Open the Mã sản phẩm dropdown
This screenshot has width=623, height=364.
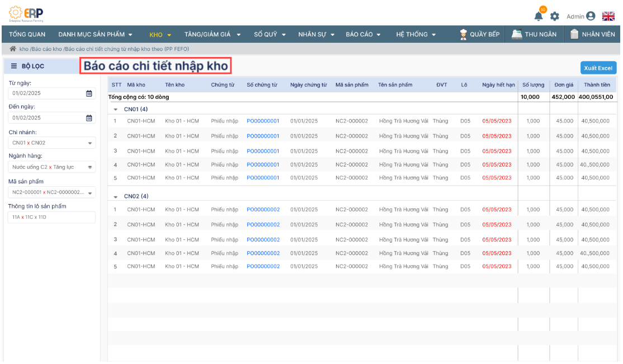coord(90,193)
